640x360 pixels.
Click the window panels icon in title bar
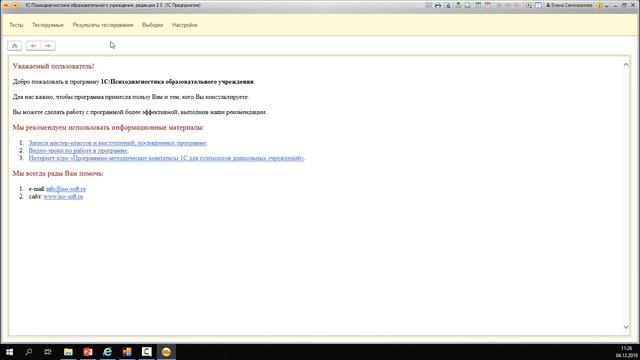(538, 5)
